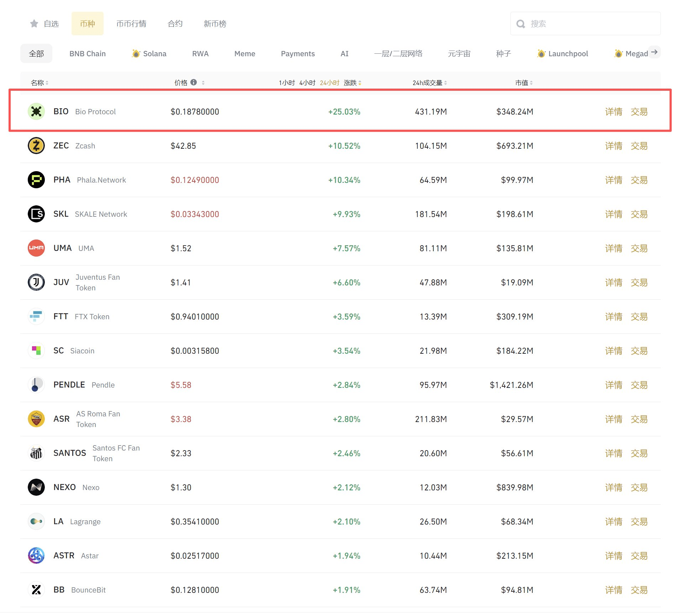Sort by 名称 column
The height and width of the screenshot is (616, 695).
point(40,83)
